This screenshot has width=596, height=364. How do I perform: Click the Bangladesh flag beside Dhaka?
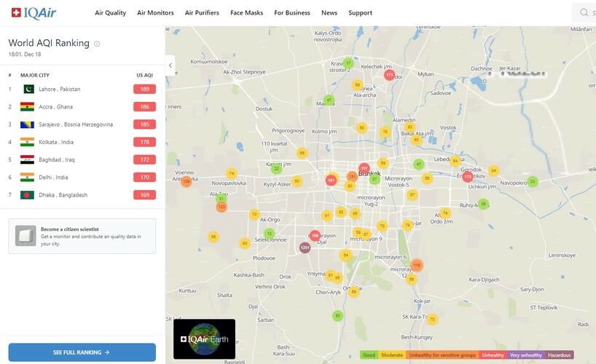[x=28, y=195]
